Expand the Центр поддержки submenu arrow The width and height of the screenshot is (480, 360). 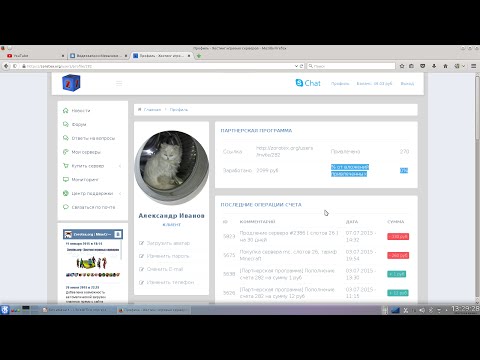coord(120,193)
